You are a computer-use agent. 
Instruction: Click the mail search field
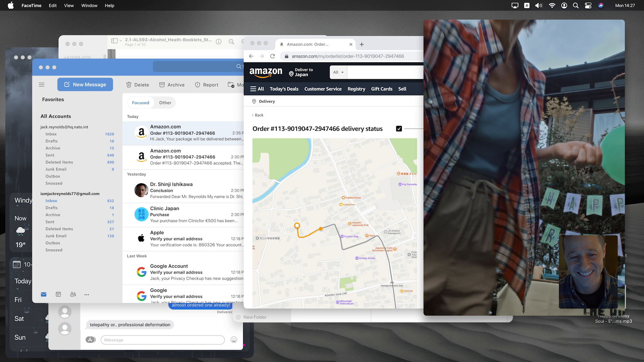pyautogui.click(x=198, y=66)
